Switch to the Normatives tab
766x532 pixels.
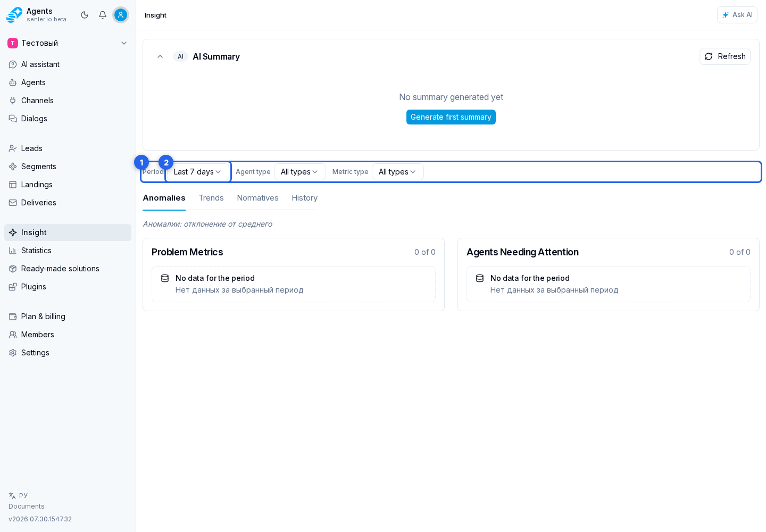tap(257, 198)
